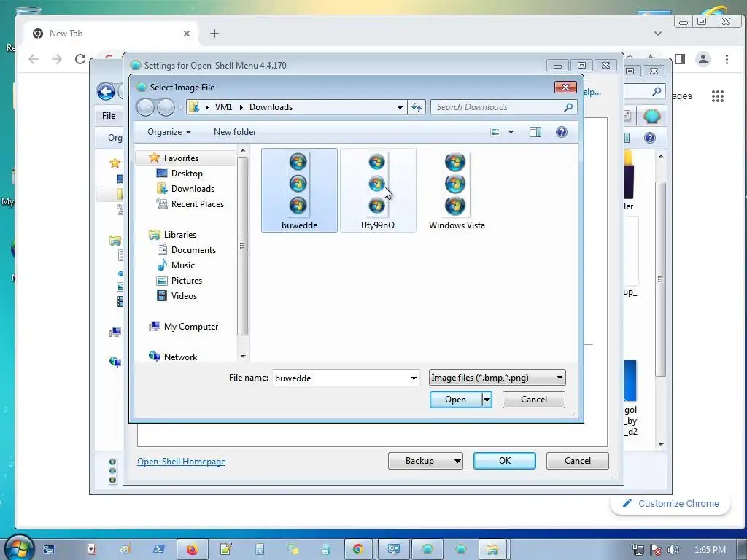Click Cancel in Open-Shell settings window
Image resolution: width=747 pixels, height=560 pixels.
click(x=578, y=461)
